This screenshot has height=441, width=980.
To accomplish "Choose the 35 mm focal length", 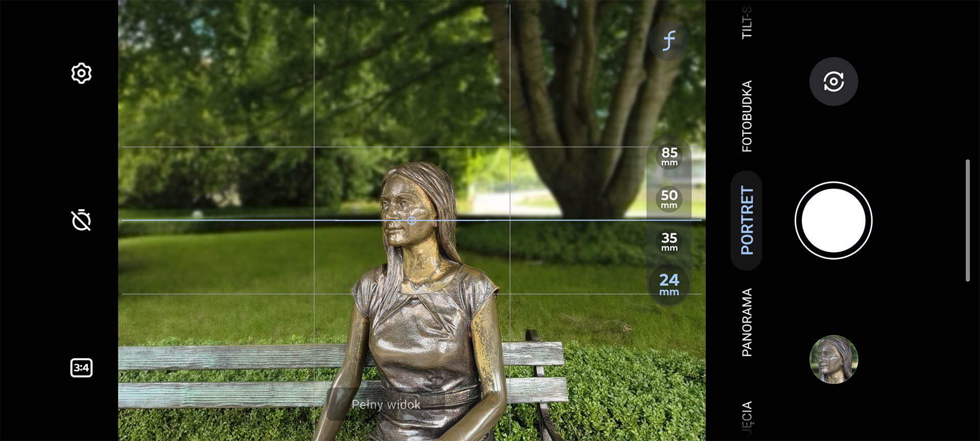I will pos(669,241).
